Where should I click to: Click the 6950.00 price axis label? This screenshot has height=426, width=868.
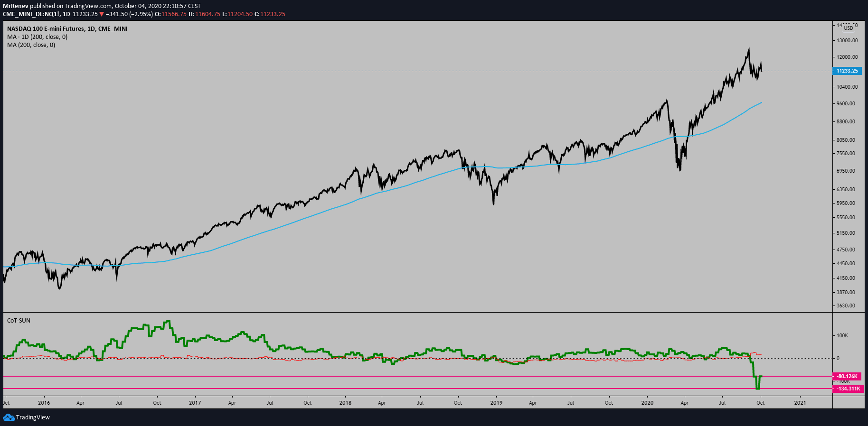click(x=846, y=171)
